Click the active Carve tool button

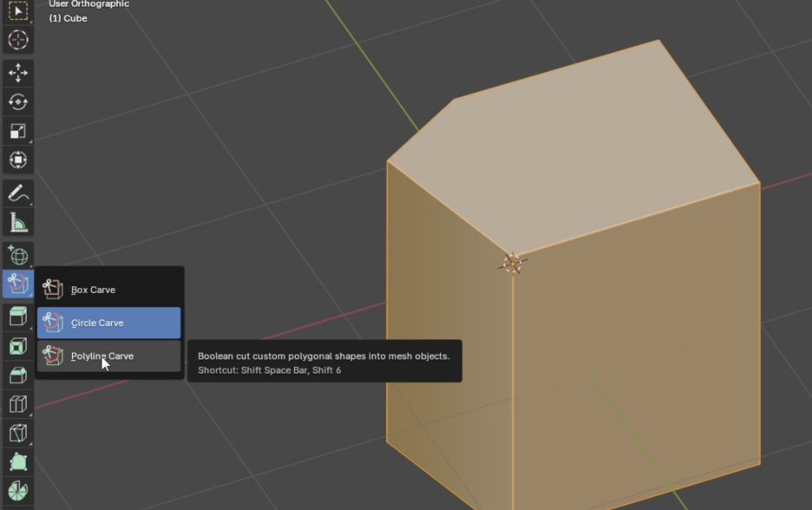pyautogui.click(x=18, y=284)
